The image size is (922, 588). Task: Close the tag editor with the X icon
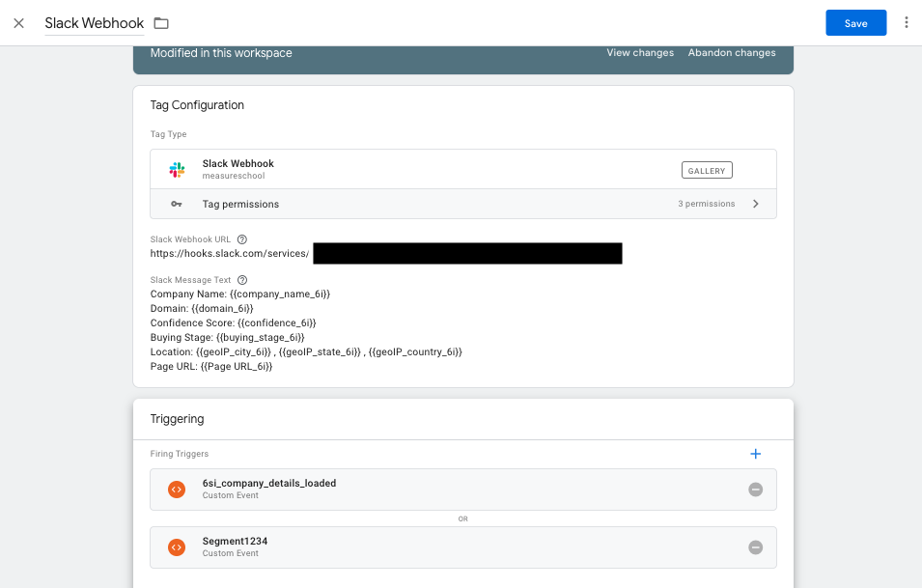coord(18,23)
